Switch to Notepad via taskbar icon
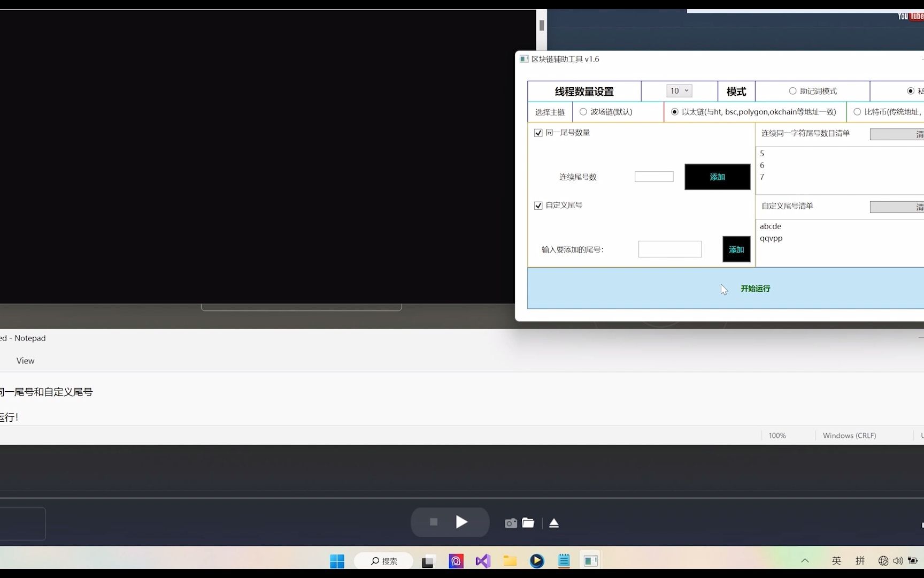The width and height of the screenshot is (924, 578). tap(564, 561)
